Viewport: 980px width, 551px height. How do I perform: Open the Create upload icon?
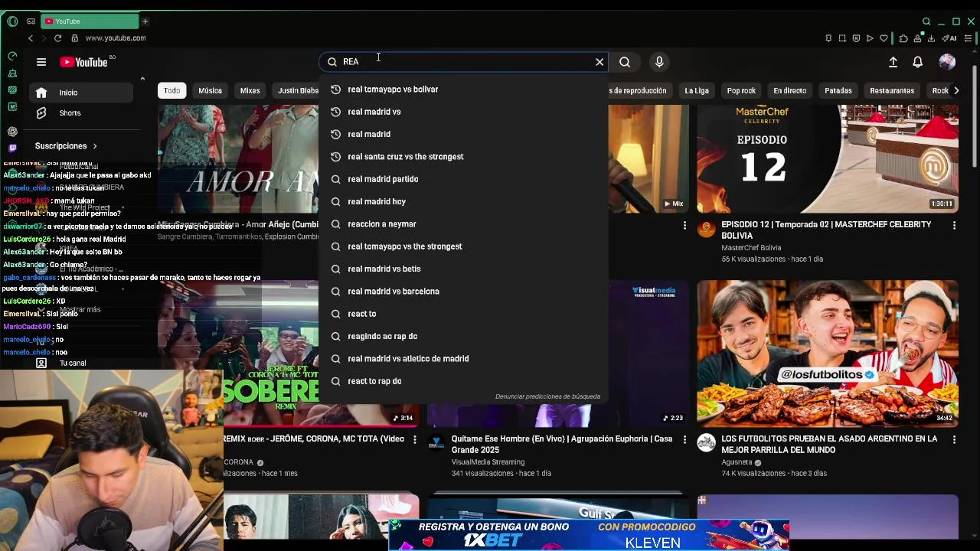tap(893, 62)
